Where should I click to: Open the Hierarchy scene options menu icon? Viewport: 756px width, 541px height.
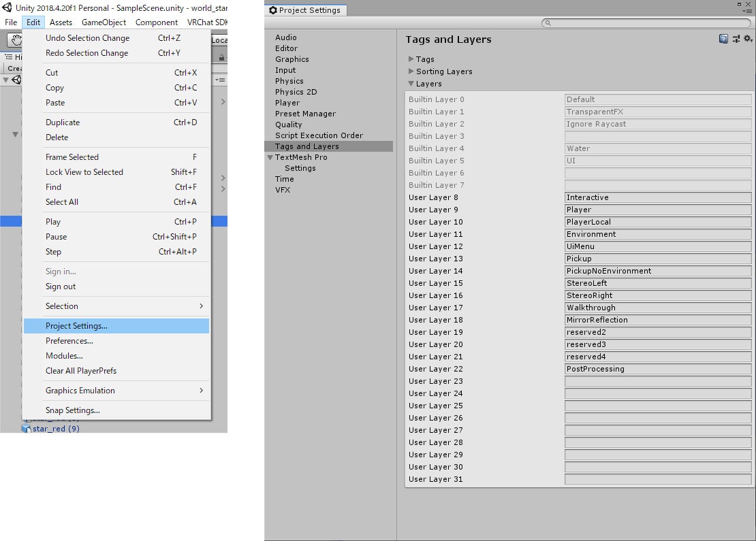point(220,80)
